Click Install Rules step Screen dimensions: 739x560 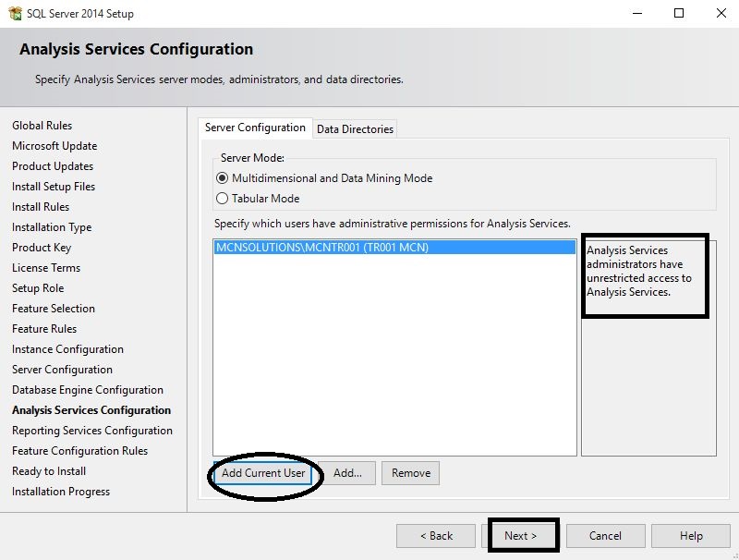pyautogui.click(x=41, y=207)
